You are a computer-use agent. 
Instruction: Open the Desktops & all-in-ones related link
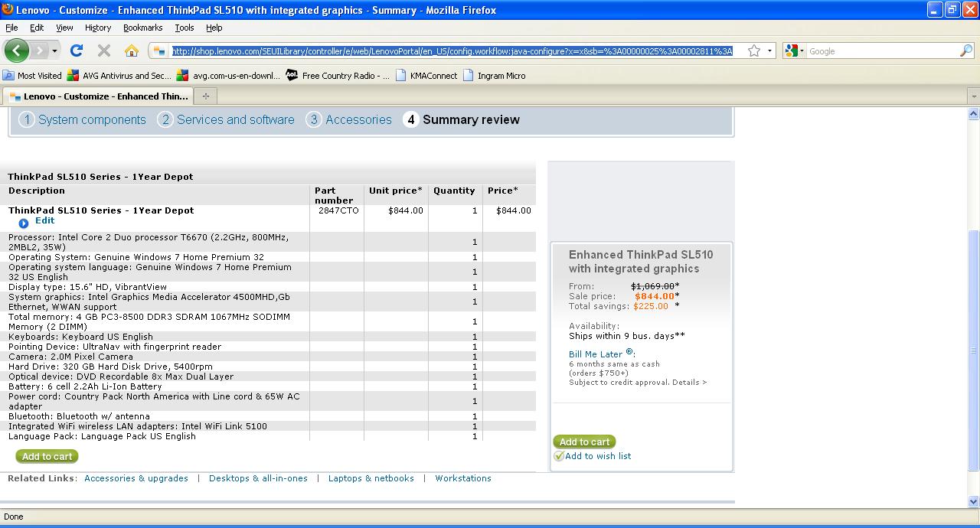click(258, 478)
